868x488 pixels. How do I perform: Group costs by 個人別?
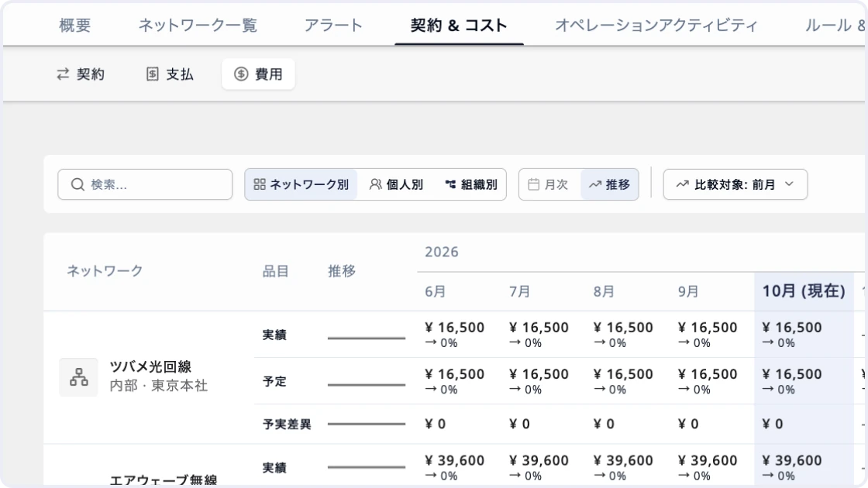(x=396, y=184)
